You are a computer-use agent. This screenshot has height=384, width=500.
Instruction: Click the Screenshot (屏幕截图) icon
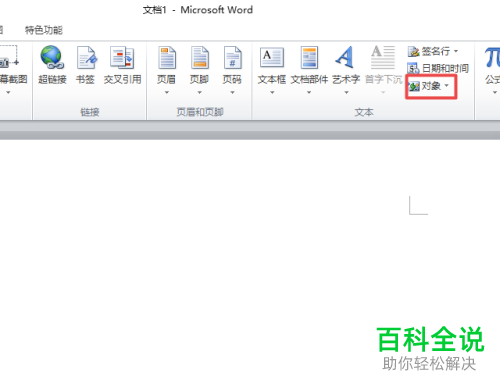click(9, 56)
